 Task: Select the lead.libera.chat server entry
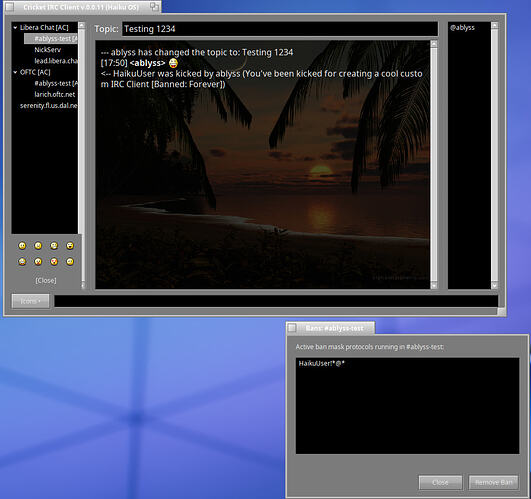click(x=56, y=61)
